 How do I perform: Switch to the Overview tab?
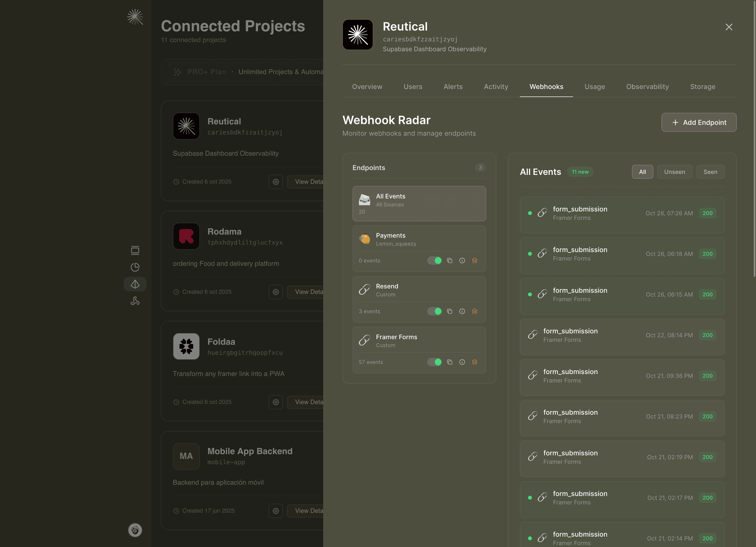pos(367,87)
